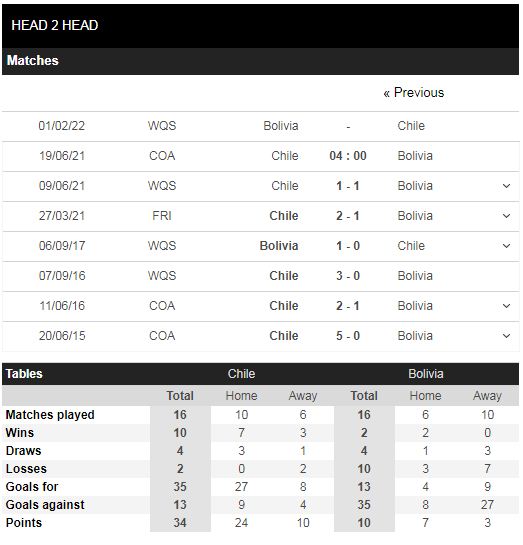Viewport: 523px width, 545px height.
Task: Expand the 11/06/16 Chile 2-1 Bolivia match
Action: click(506, 306)
